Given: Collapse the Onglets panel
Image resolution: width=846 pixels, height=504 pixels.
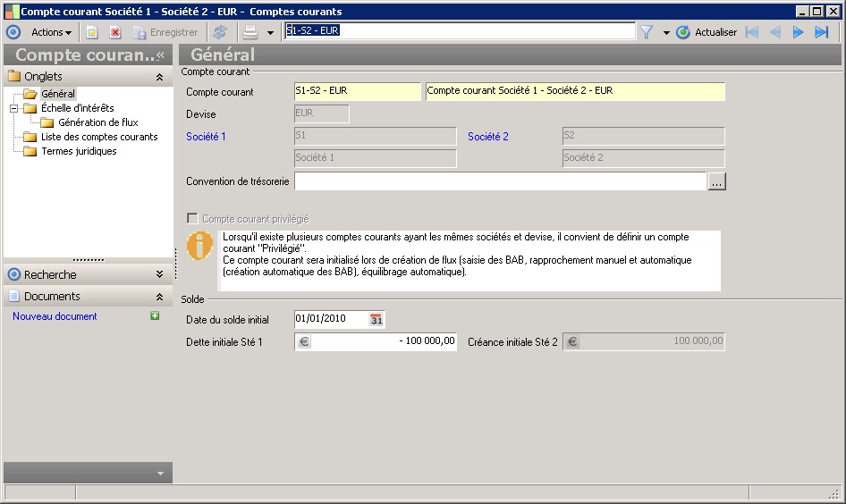Looking at the screenshot, I should pyautogui.click(x=159, y=77).
